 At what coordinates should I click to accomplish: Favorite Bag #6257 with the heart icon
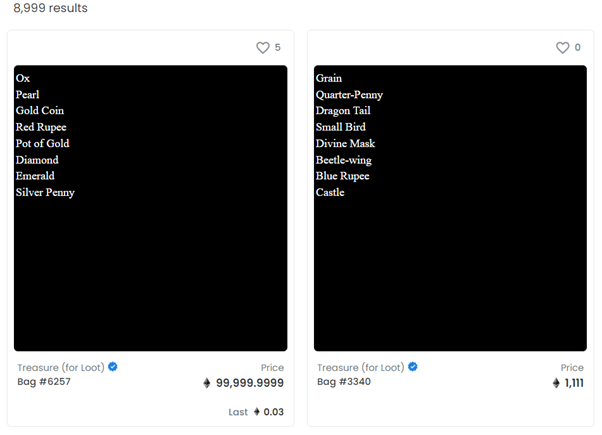(263, 48)
